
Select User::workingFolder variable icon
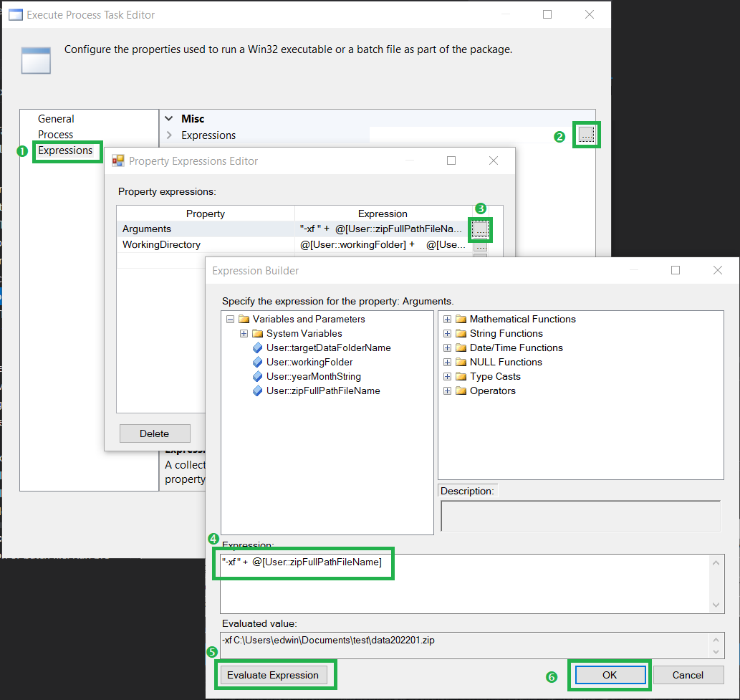click(257, 362)
